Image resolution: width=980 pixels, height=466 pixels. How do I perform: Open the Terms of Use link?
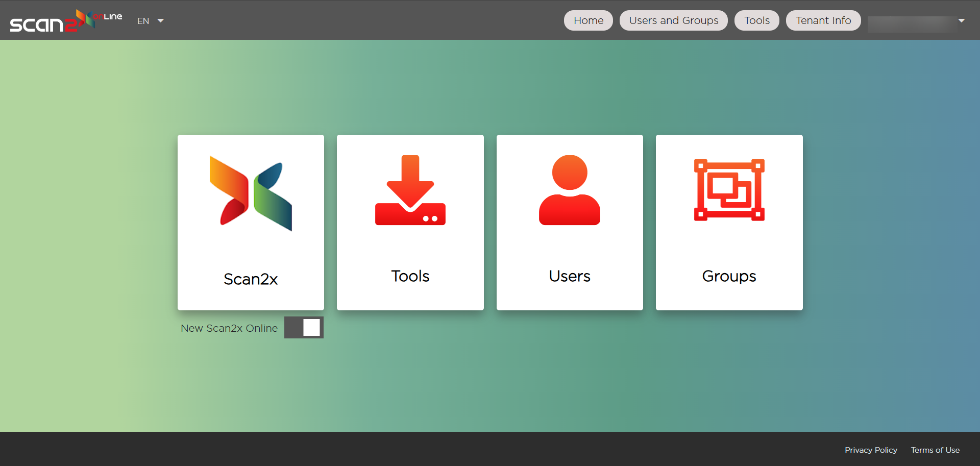click(x=935, y=450)
